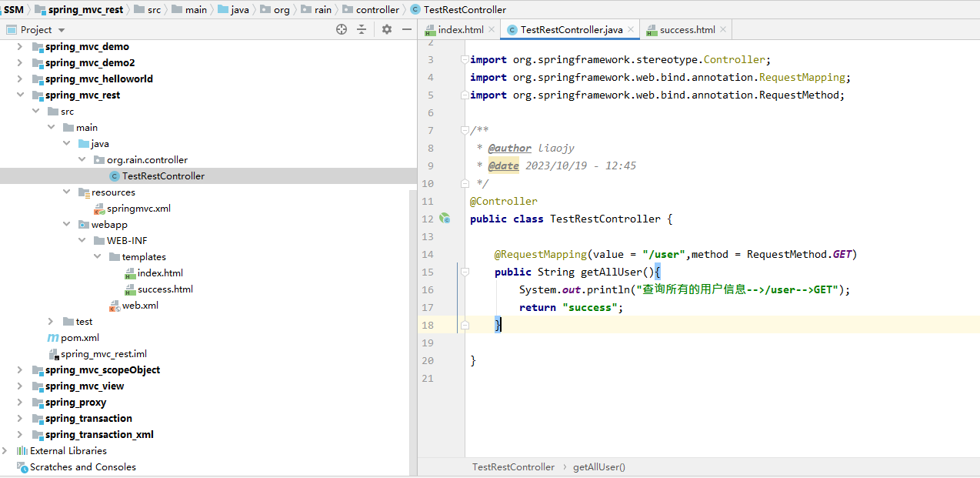Select success.html in the Project tree
This screenshot has height=478, width=980.
165,289
